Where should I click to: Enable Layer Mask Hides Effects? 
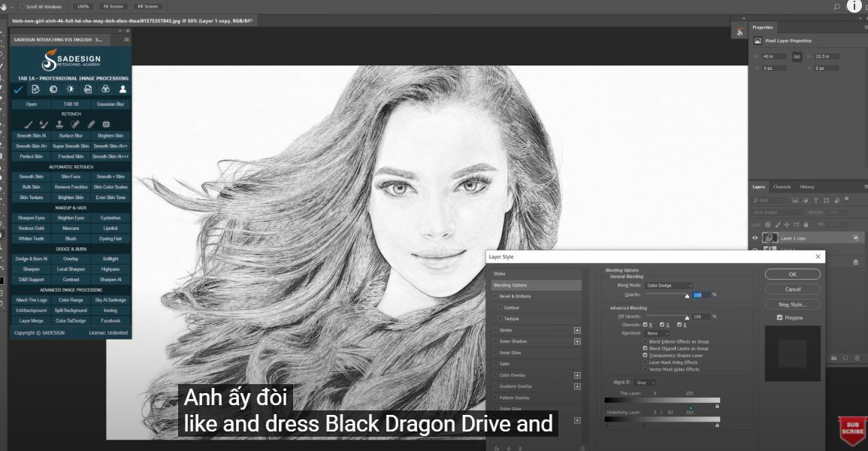tap(645, 362)
